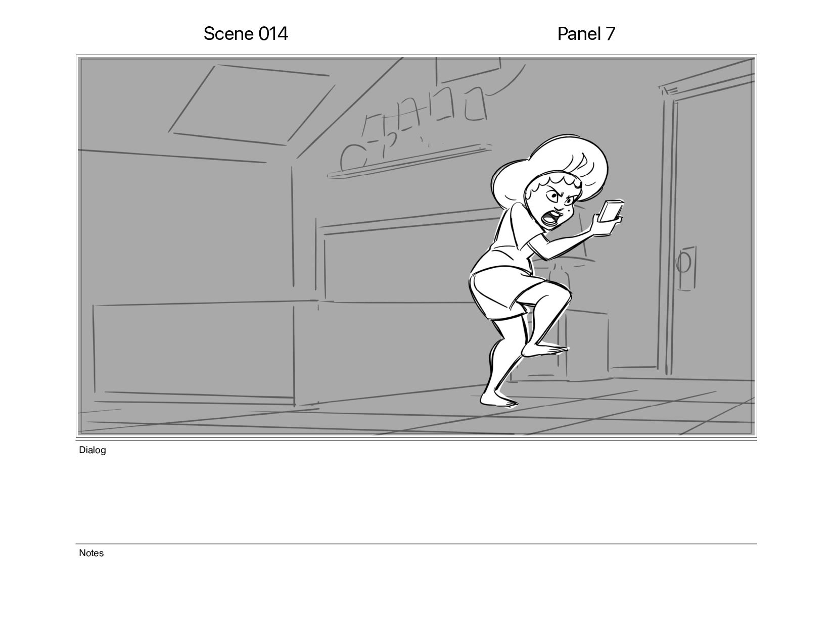Click the phone in the character's hand
This screenshot has width=834, height=644.
611,211
